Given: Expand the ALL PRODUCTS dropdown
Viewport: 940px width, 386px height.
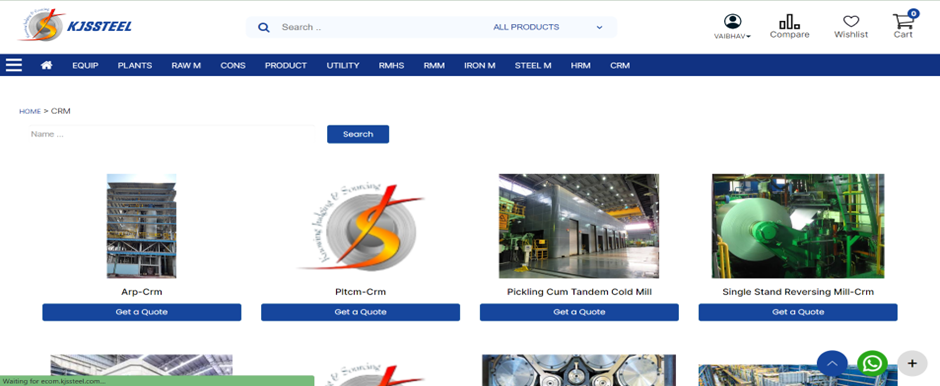Looking at the screenshot, I should 547,27.
